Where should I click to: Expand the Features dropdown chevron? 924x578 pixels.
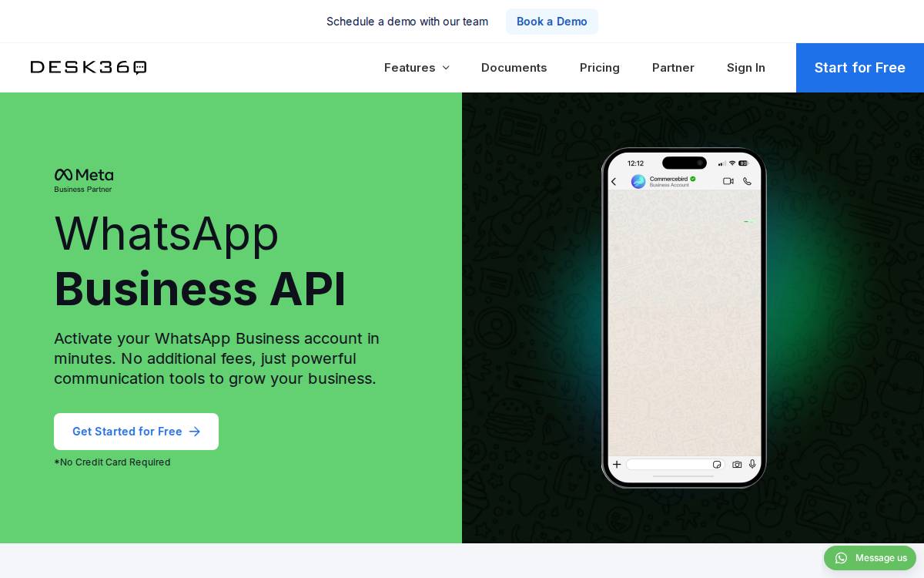(446, 68)
